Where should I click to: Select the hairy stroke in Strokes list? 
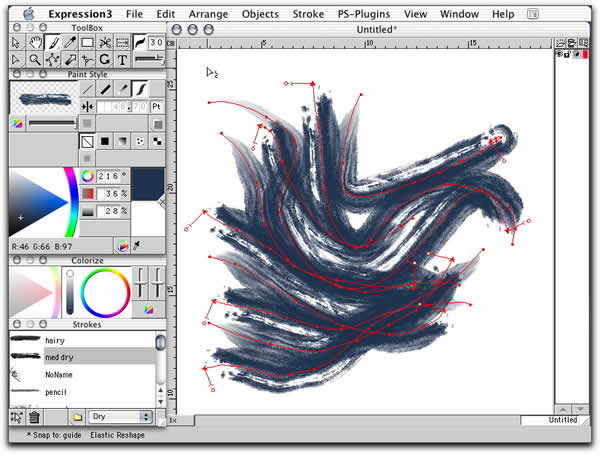[x=82, y=340]
